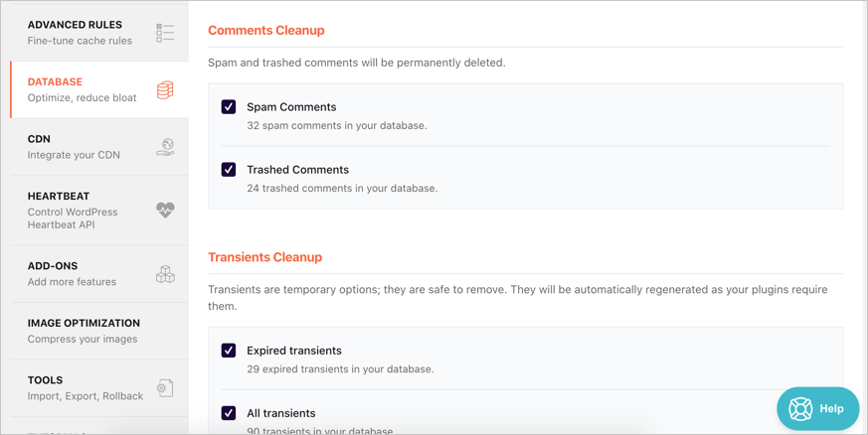Untick the All transients checkbox
Viewport: 868px width, 435px height.
pyautogui.click(x=229, y=413)
